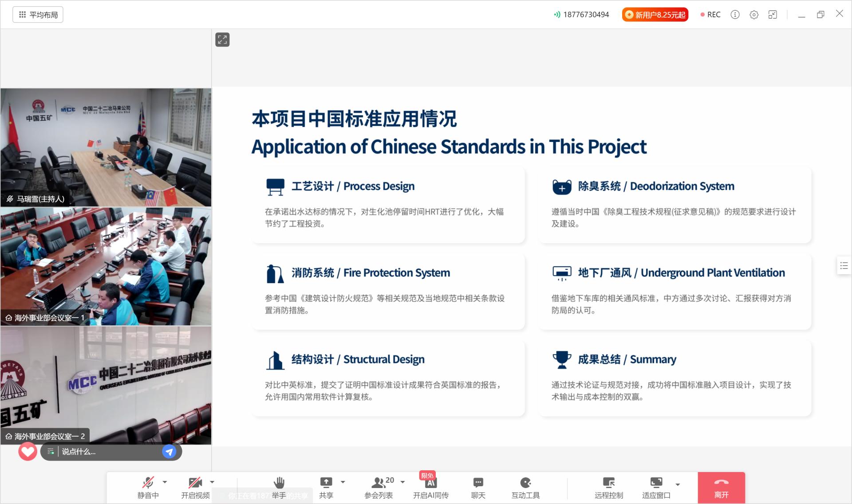
Task: Open meeting info circle icon
Action: 735,15
